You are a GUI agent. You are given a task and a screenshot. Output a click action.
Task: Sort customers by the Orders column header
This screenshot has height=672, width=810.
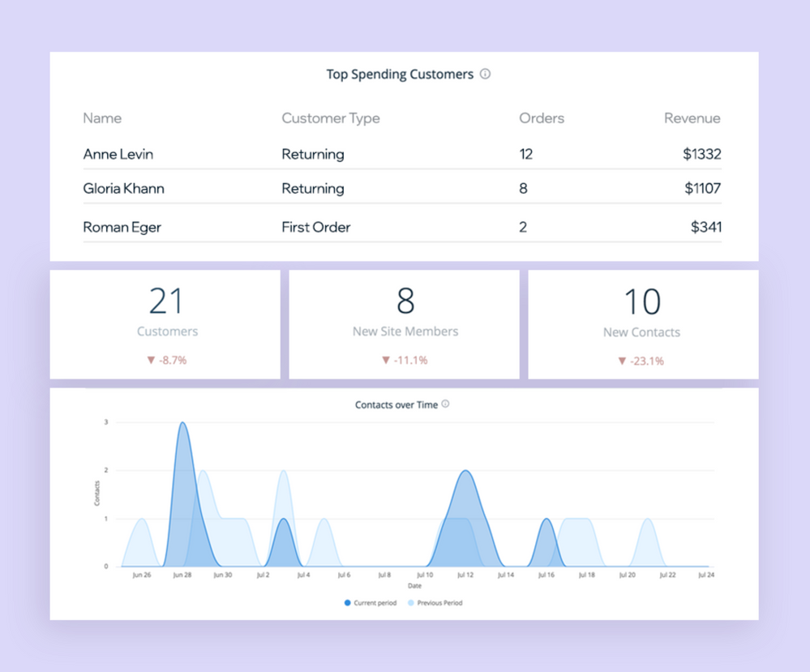click(x=541, y=118)
